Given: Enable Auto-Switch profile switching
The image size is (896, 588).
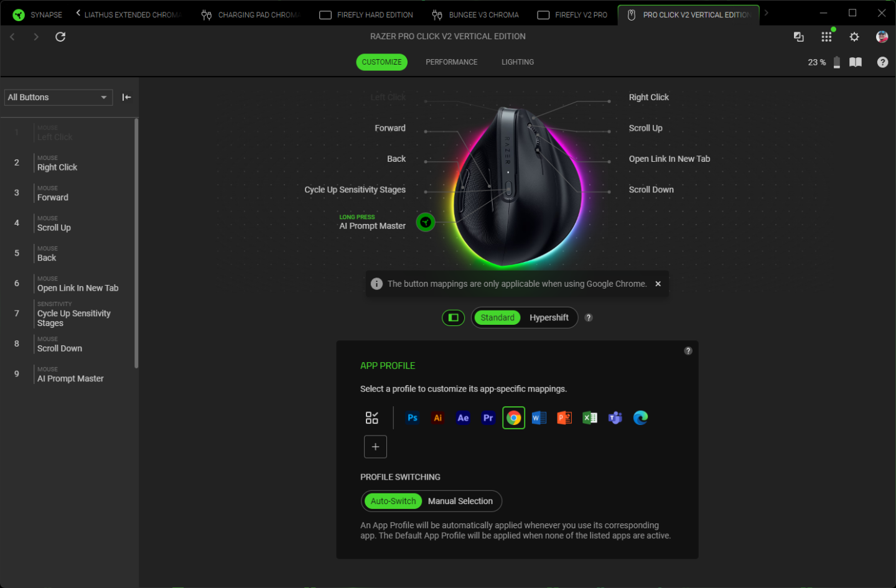Looking at the screenshot, I should [393, 502].
